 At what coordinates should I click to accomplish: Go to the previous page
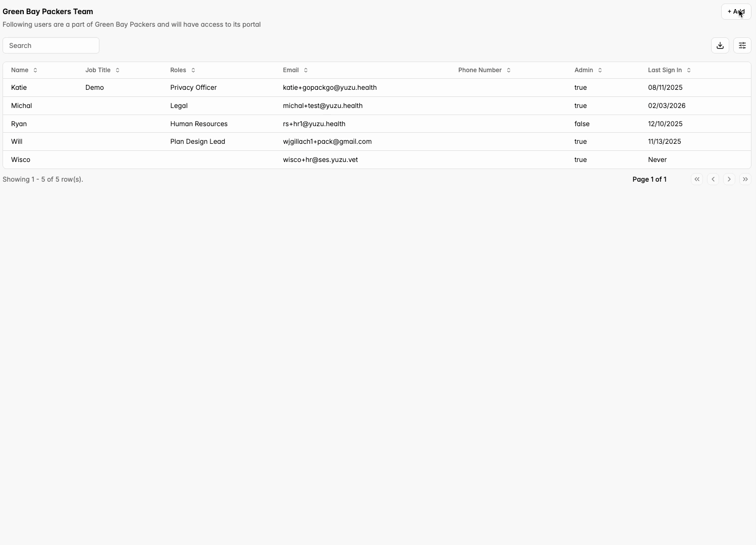(x=713, y=179)
